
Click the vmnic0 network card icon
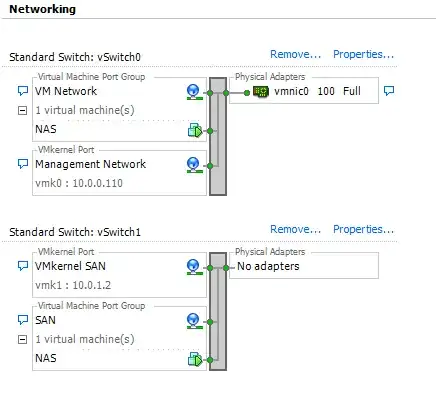tap(261, 91)
